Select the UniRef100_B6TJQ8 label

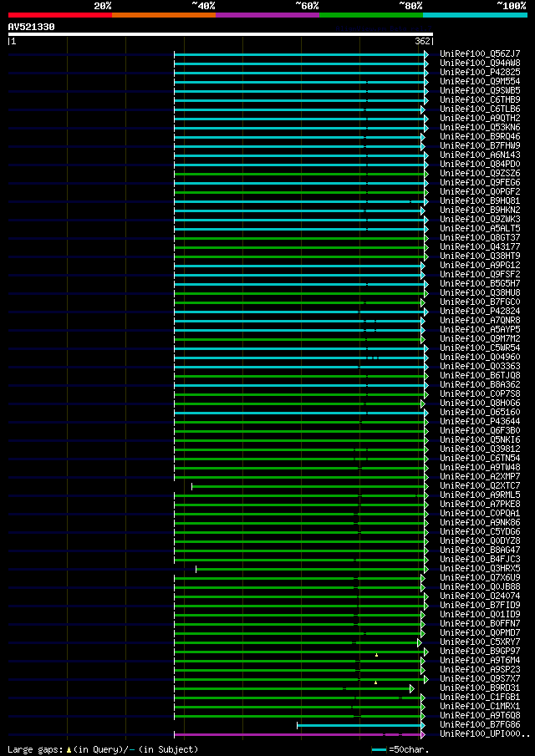(480, 376)
